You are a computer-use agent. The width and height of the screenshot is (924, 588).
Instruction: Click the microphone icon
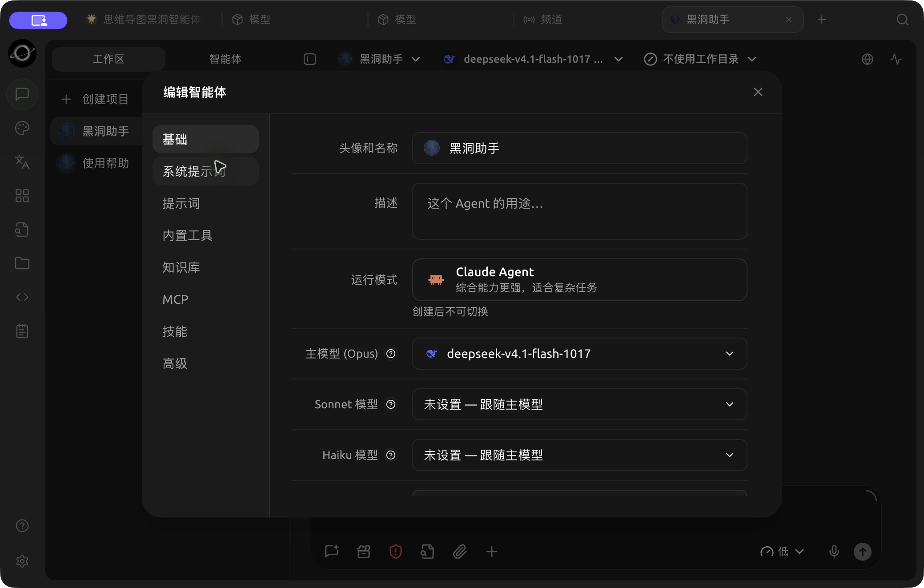pyautogui.click(x=834, y=552)
